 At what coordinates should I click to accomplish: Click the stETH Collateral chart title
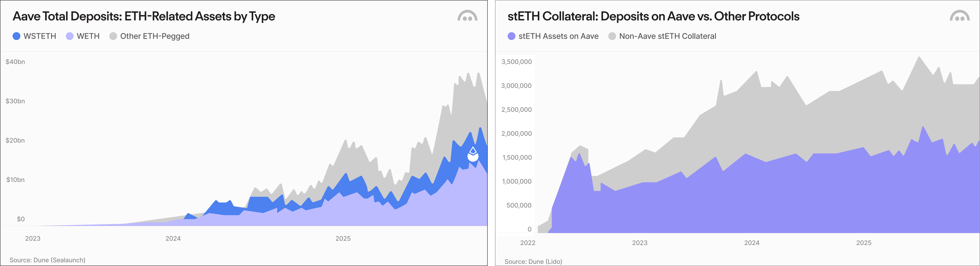(653, 16)
